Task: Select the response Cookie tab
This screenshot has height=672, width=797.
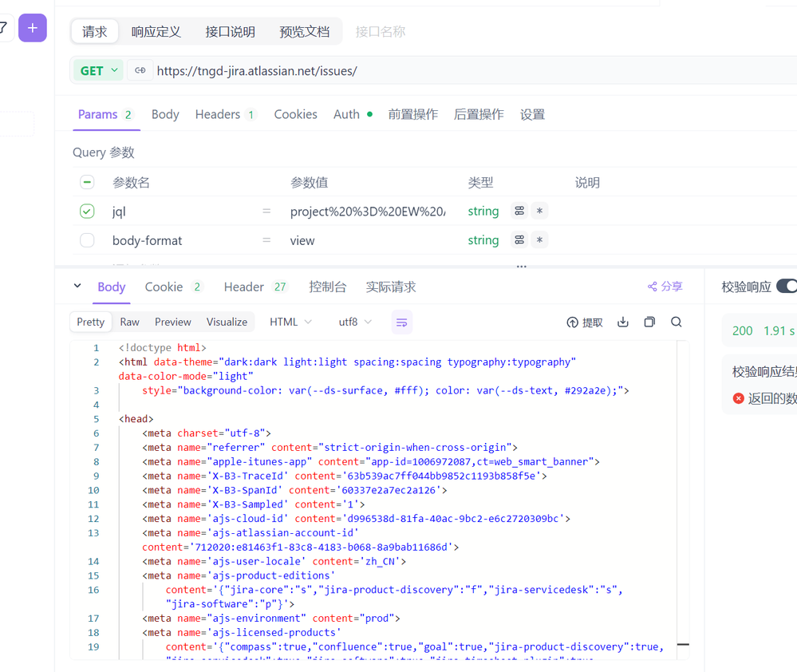Action: coord(173,287)
